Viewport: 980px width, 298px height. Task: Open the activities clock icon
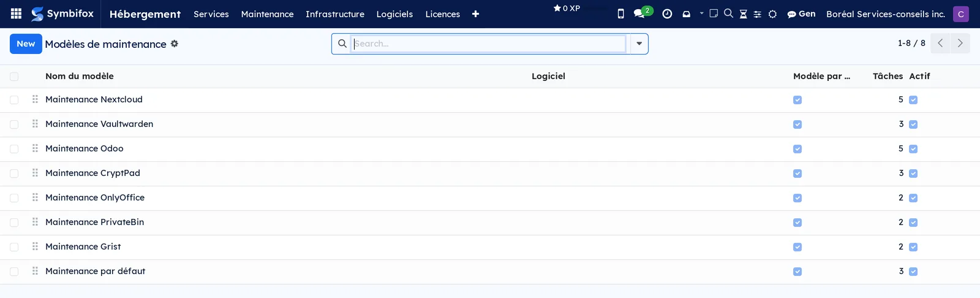point(667,13)
